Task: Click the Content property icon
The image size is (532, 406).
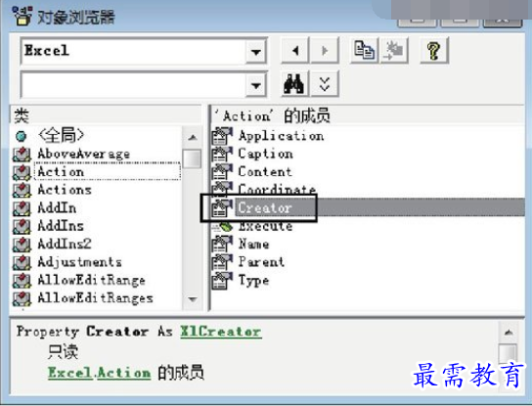Action: [222, 172]
